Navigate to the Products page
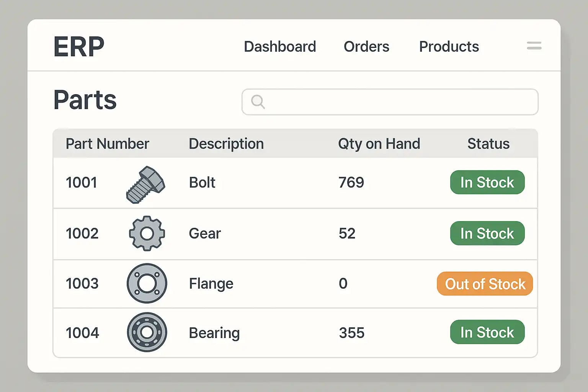This screenshot has height=392, width=588. point(449,47)
